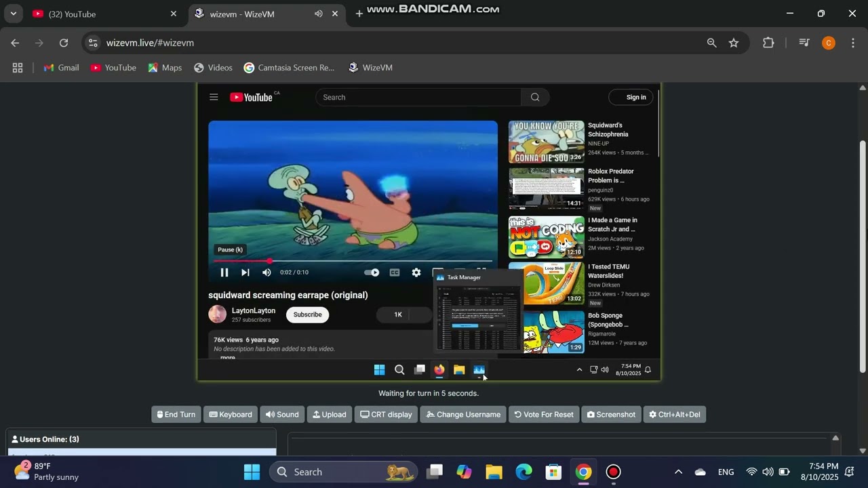Skip to the next video

pyautogui.click(x=245, y=272)
